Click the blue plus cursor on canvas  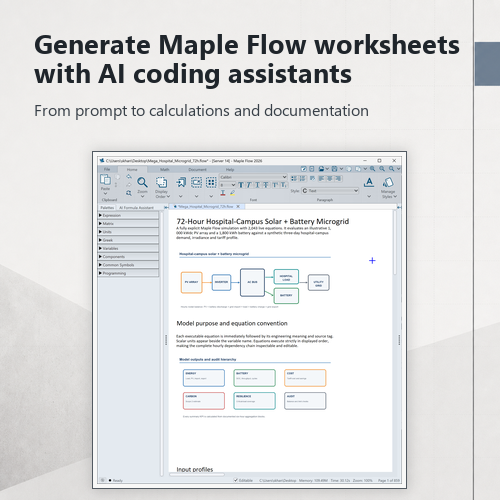point(372,261)
